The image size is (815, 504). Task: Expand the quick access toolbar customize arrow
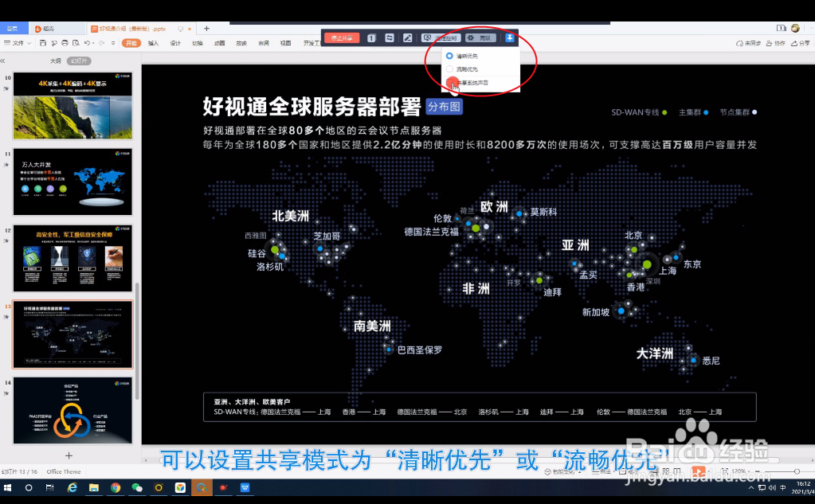click(x=113, y=43)
